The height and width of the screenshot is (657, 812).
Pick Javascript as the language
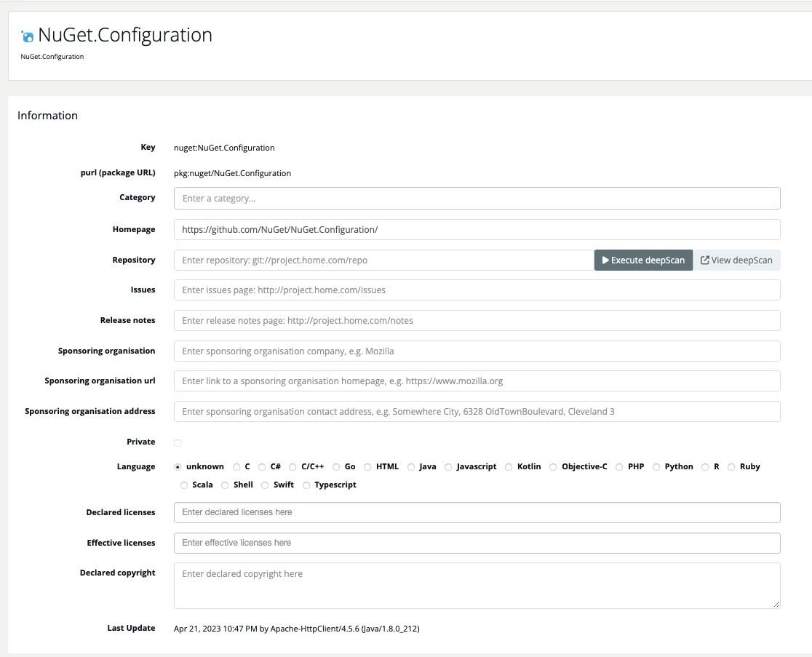click(448, 467)
